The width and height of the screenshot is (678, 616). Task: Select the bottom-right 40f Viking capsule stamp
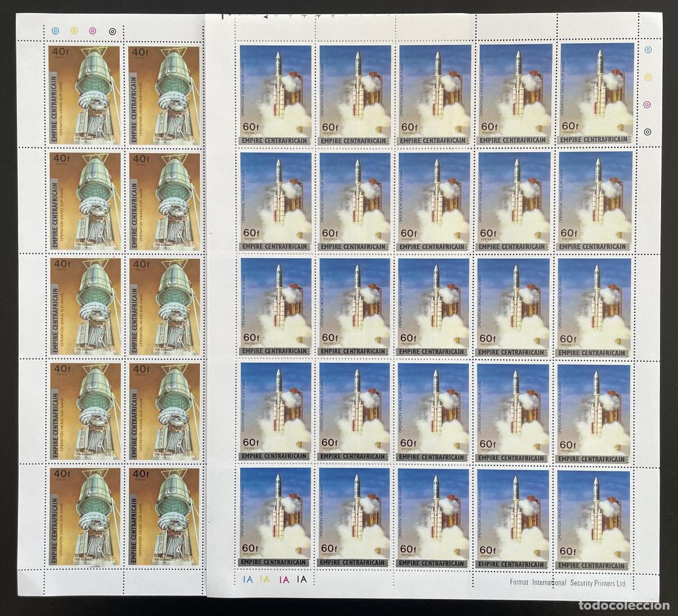tap(164, 518)
